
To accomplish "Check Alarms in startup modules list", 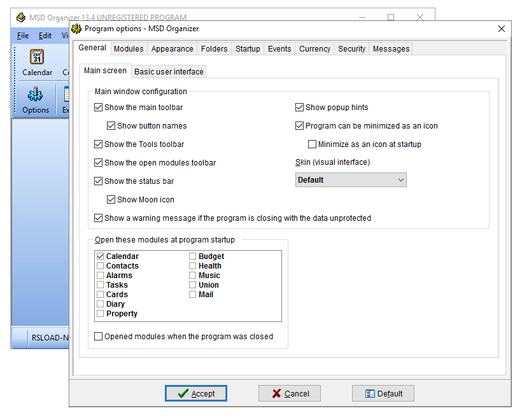I will 100,276.
